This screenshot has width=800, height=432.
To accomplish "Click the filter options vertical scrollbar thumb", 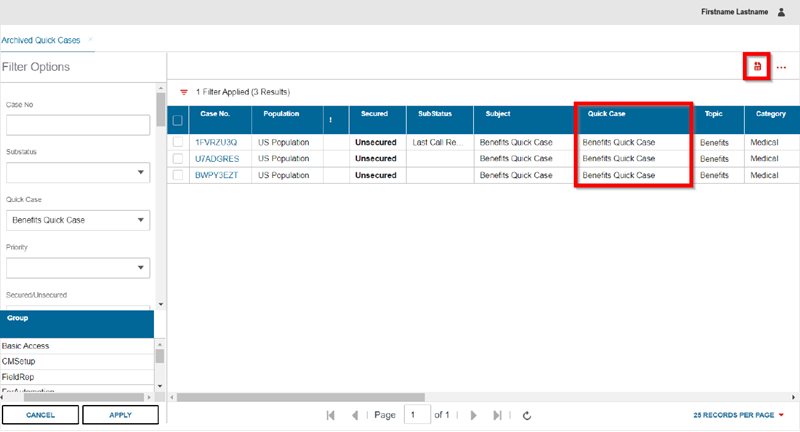I will pyautogui.click(x=161, y=109).
